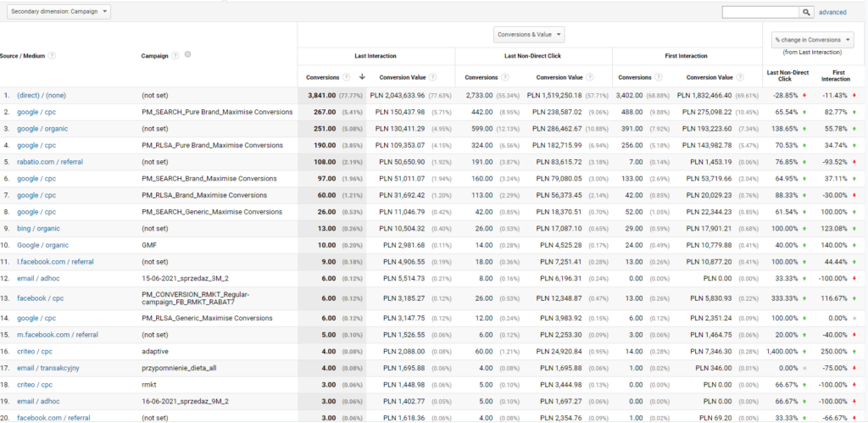Click the -93.52% change cell
This screenshot has width=868, height=423.
click(x=834, y=162)
